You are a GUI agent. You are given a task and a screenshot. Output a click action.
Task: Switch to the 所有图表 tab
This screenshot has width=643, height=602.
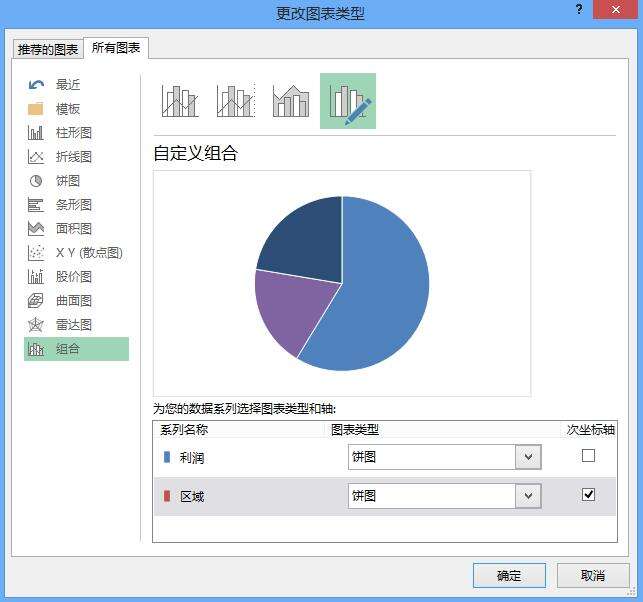tap(116, 48)
